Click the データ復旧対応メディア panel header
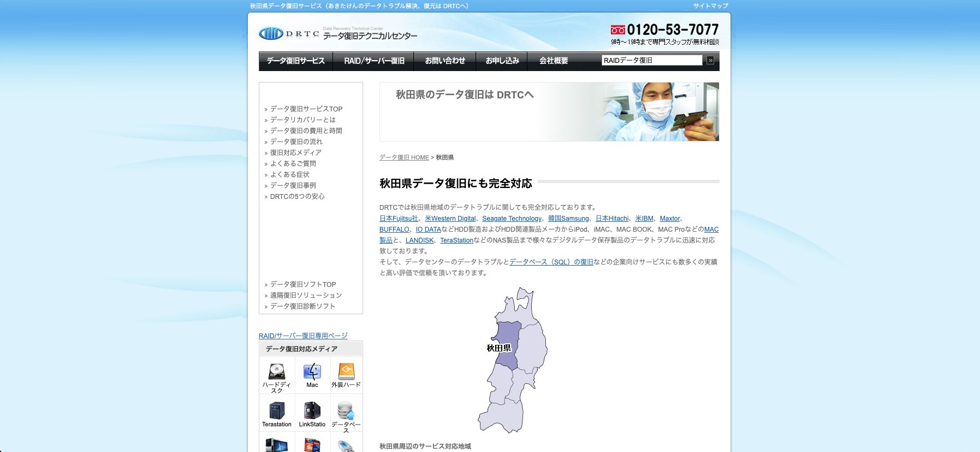 pyautogui.click(x=311, y=349)
